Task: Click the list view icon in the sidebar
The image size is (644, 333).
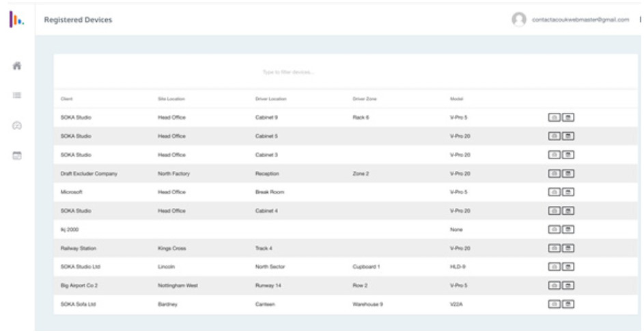Action: pos(16,97)
